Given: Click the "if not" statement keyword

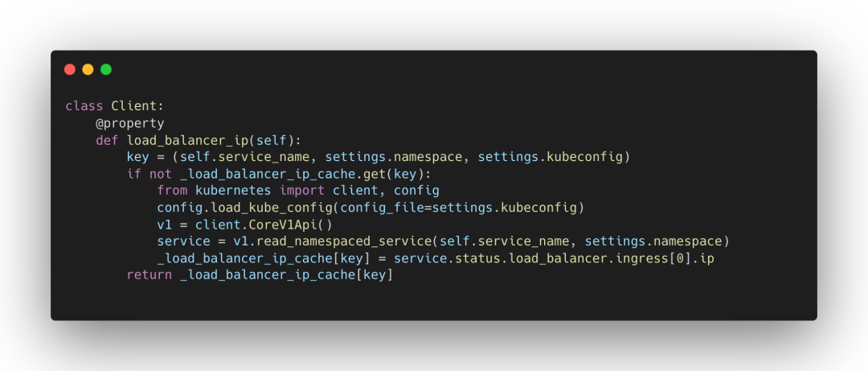Looking at the screenshot, I should pos(149,174).
